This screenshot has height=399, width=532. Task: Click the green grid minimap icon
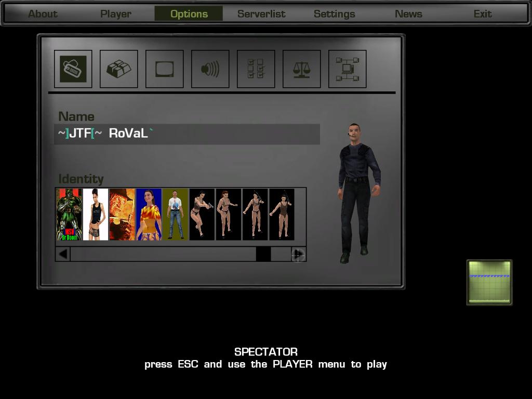tap(489, 282)
